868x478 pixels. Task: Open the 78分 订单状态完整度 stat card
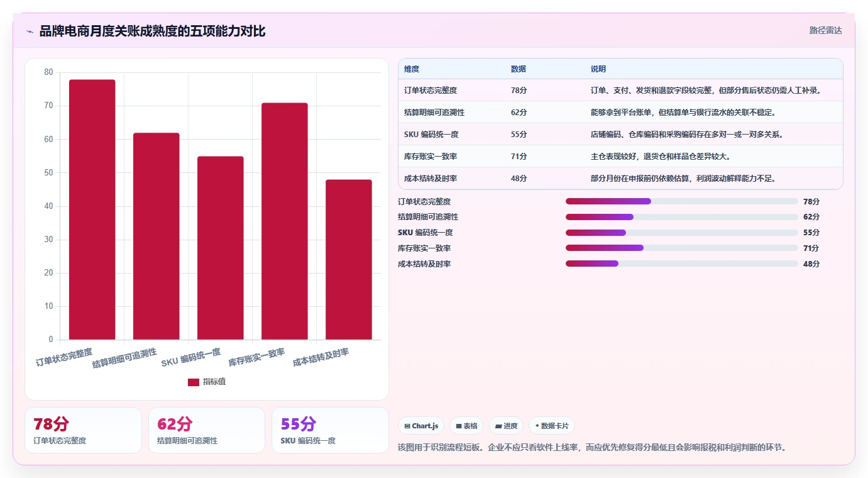pyautogui.click(x=83, y=430)
